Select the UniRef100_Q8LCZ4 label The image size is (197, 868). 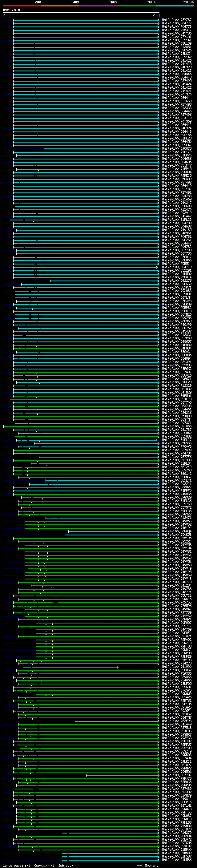click(177, 54)
